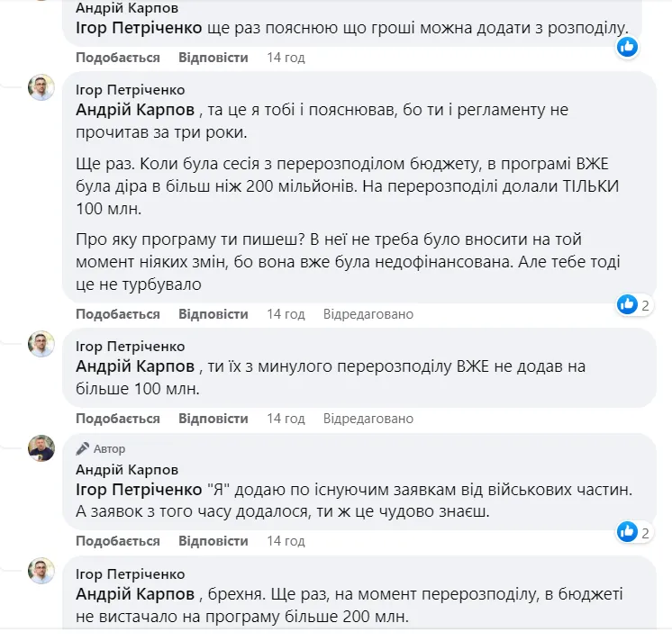Open reactions on the 'військових частин' comment
The height and width of the screenshot is (641, 672).
point(633,532)
